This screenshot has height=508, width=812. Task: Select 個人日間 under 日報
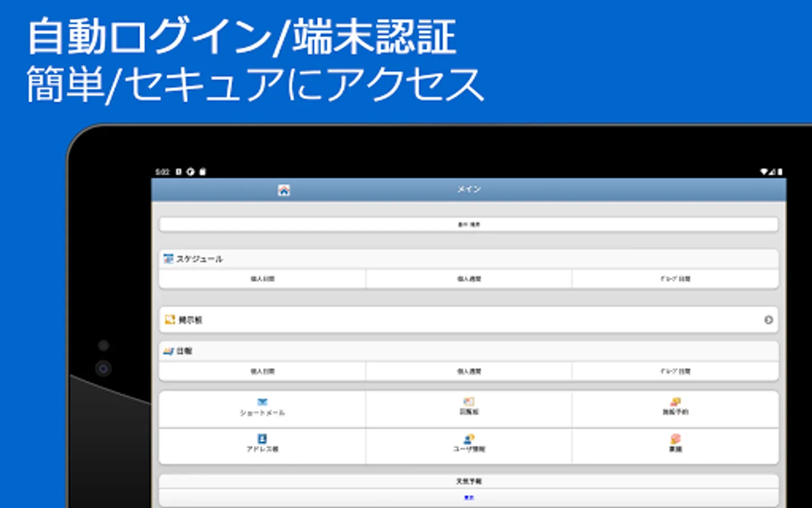point(262,371)
